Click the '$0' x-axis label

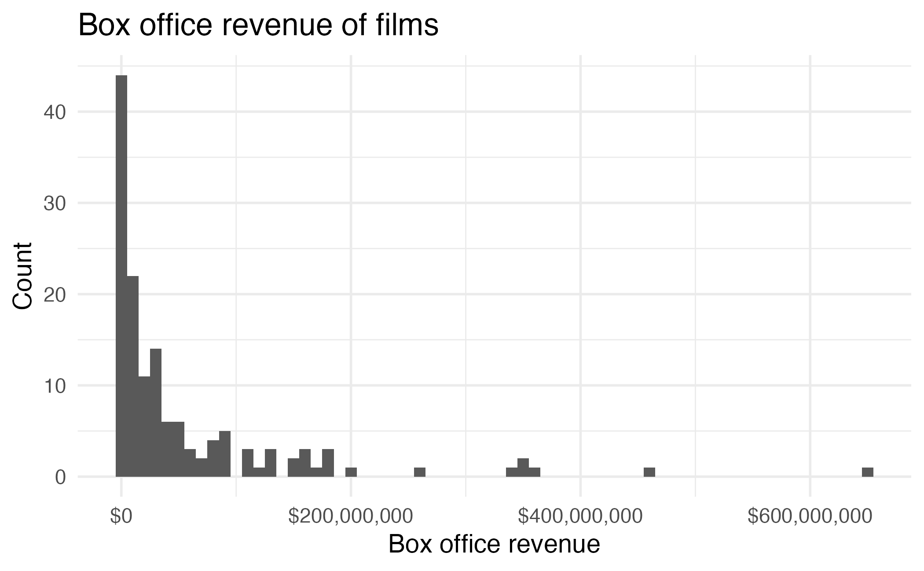pyautogui.click(x=121, y=517)
